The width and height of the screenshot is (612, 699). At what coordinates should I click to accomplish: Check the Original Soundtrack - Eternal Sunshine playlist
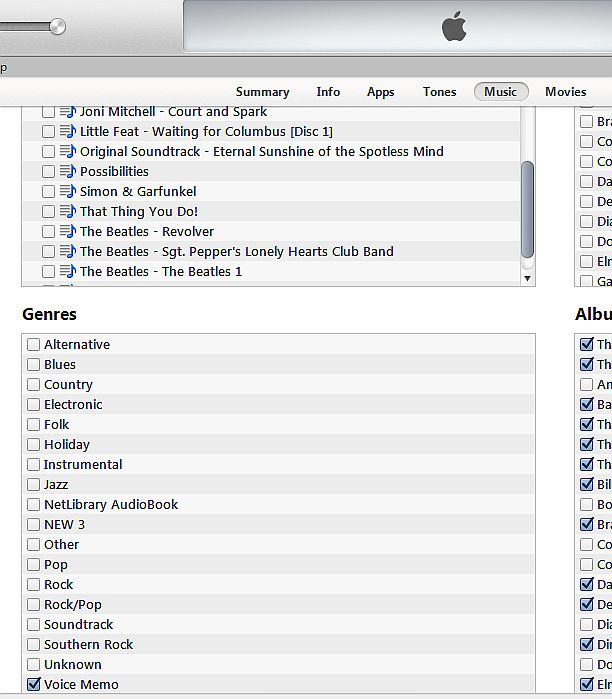48,152
